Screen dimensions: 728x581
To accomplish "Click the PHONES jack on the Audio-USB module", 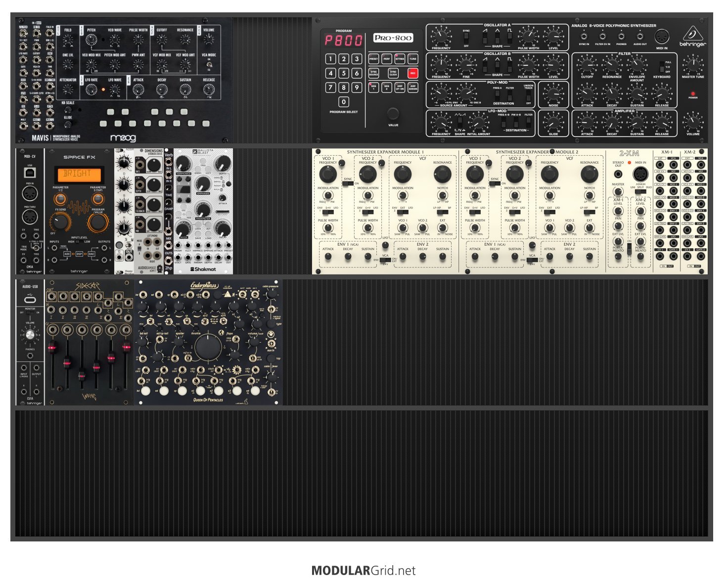I will [x=30, y=356].
